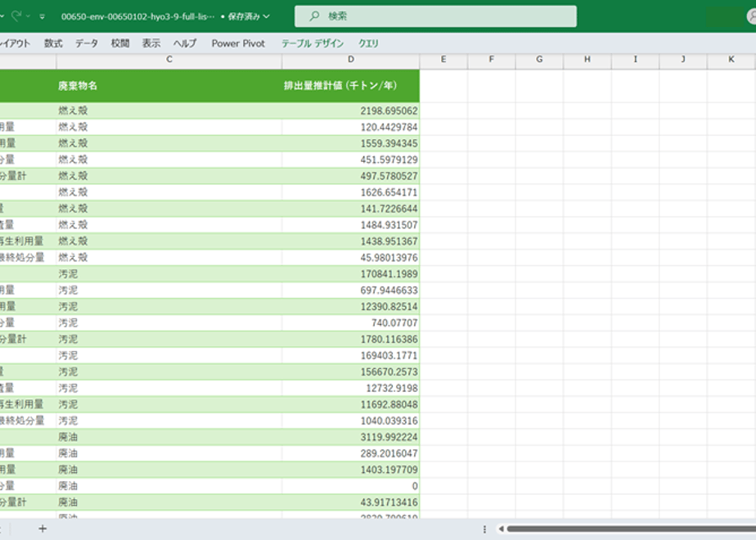Screen dimensions: 756x540
Task: Select the cell with value 12732.9198
Action: coord(350,388)
